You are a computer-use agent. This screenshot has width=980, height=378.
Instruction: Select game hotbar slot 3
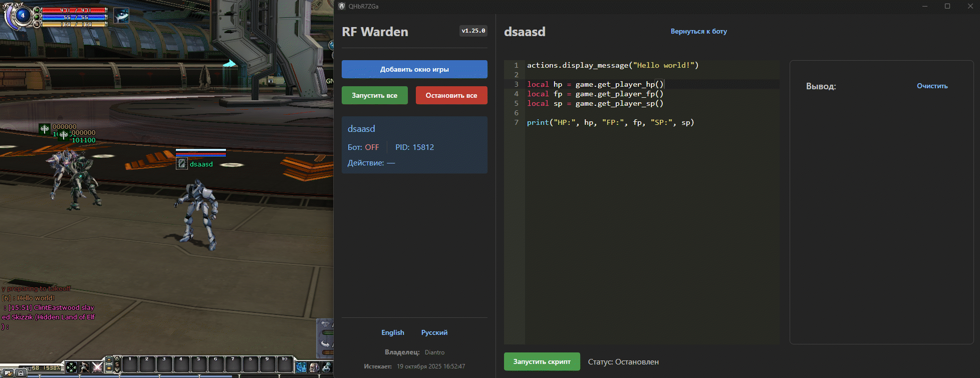[164, 364]
